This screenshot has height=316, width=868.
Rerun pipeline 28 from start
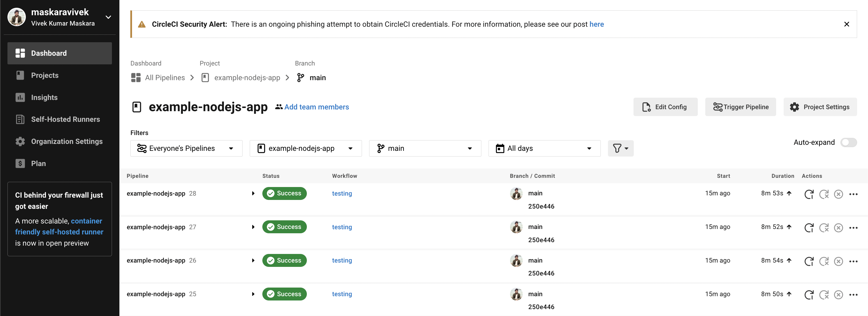click(x=809, y=194)
